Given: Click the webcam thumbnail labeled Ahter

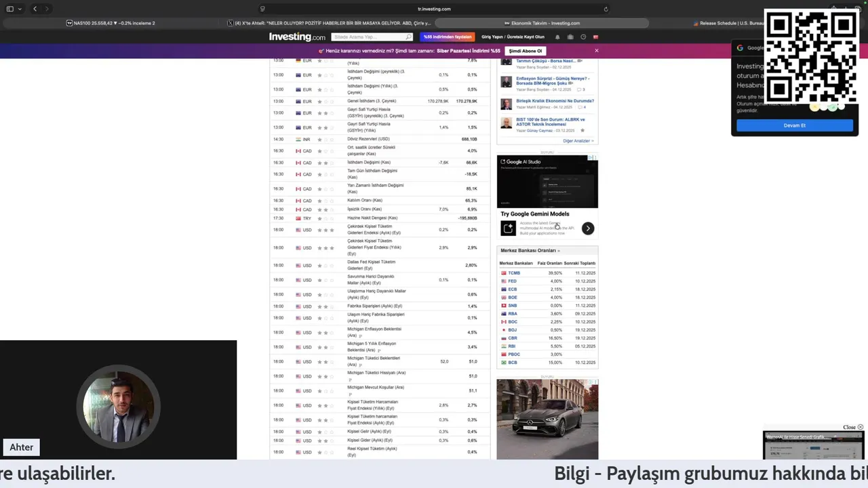Looking at the screenshot, I should coord(118,406).
